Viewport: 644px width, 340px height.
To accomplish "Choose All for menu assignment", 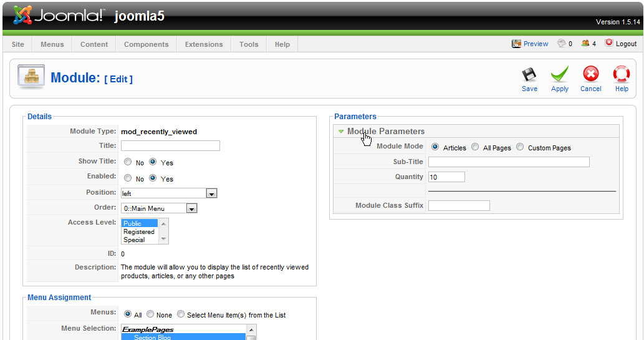I will pos(128,314).
